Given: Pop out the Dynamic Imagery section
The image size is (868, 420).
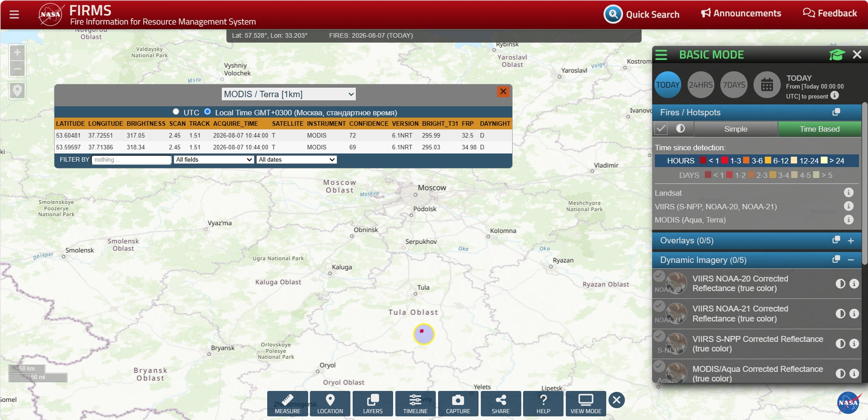Looking at the screenshot, I should [836, 259].
